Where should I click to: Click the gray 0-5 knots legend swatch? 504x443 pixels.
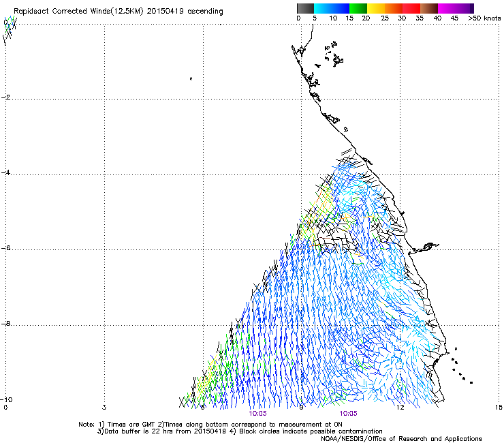point(305,8)
